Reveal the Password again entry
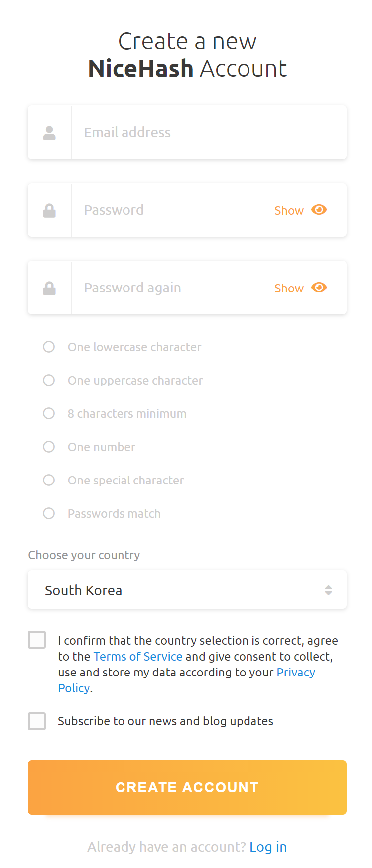This screenshot has width=372, height=868. pos(289,288)
